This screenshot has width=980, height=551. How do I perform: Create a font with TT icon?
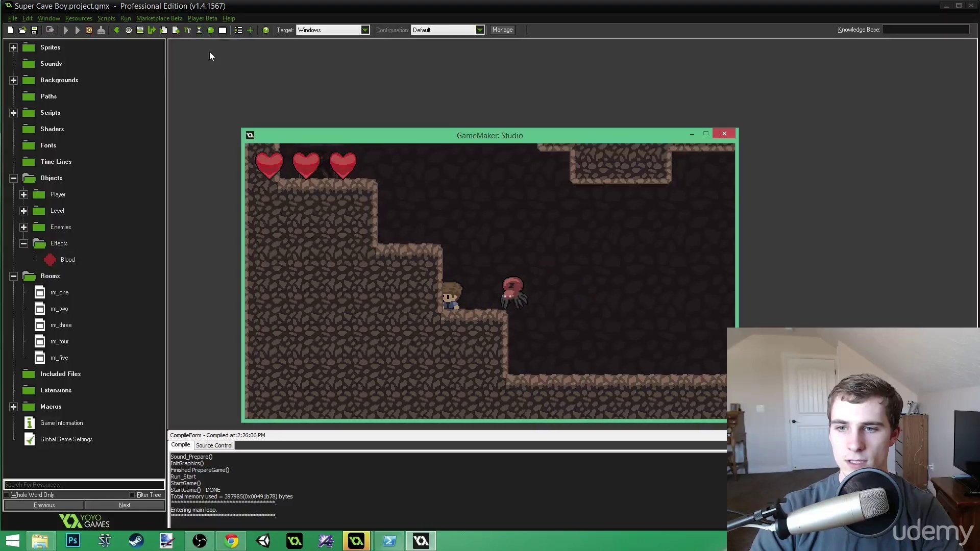pos(187,30)
